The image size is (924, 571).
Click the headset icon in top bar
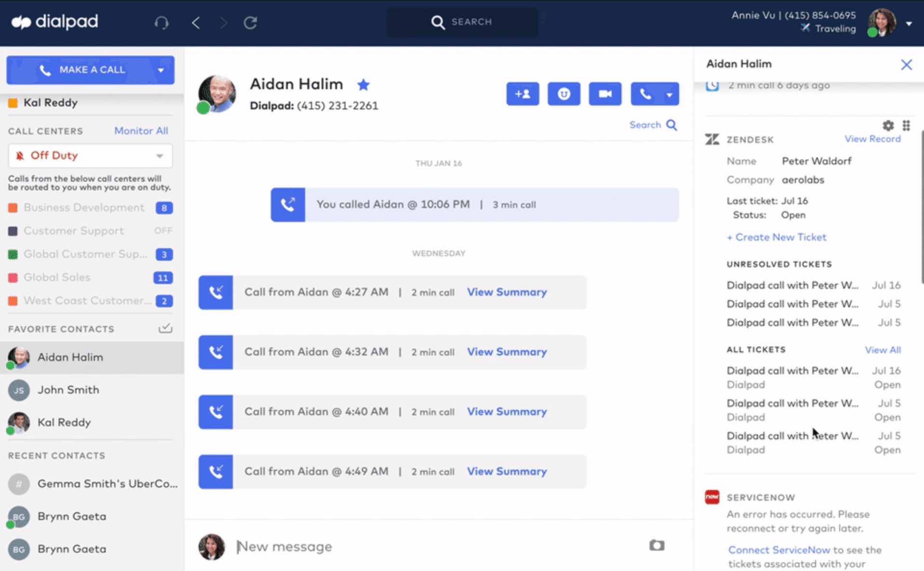click(x=161, y=22)
